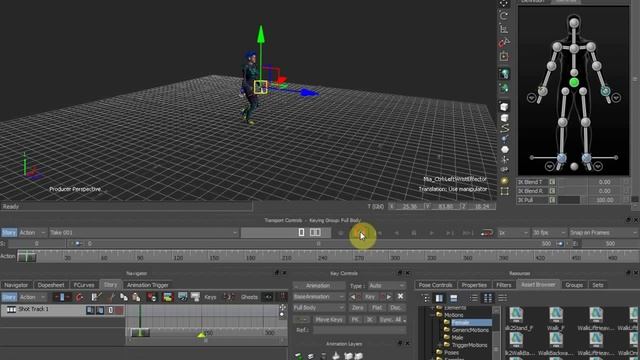This screenshot has height=360, width=640.
Task: Toggle the Ghosts option in Story toolbar
Action: coord(249,297)
